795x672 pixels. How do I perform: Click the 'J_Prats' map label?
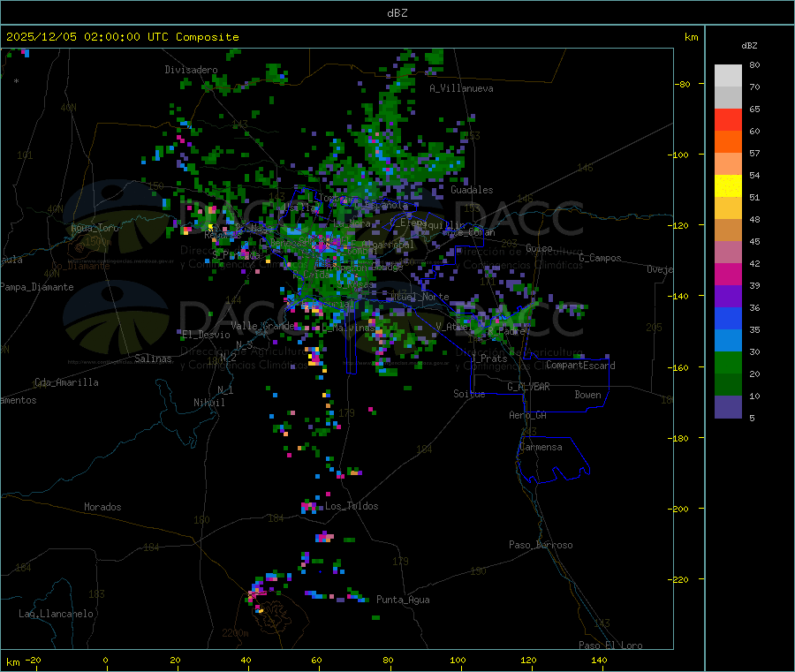pos(488,359)
